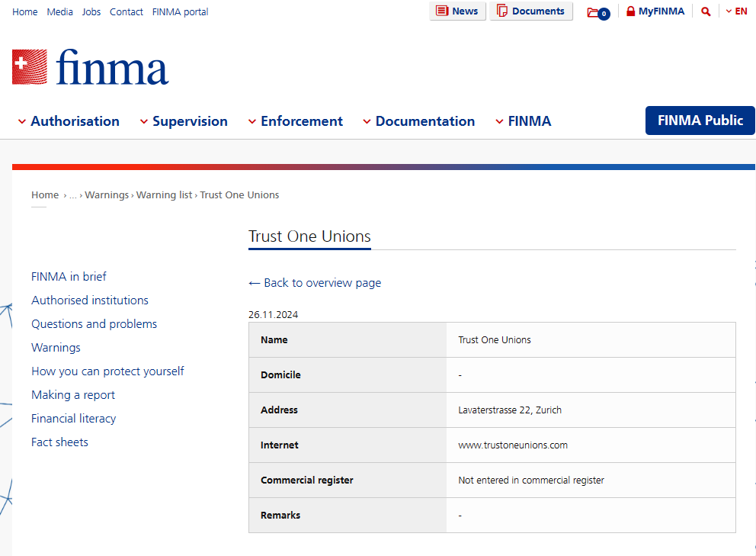
Task: Click the Documents button
Action: 531,11
